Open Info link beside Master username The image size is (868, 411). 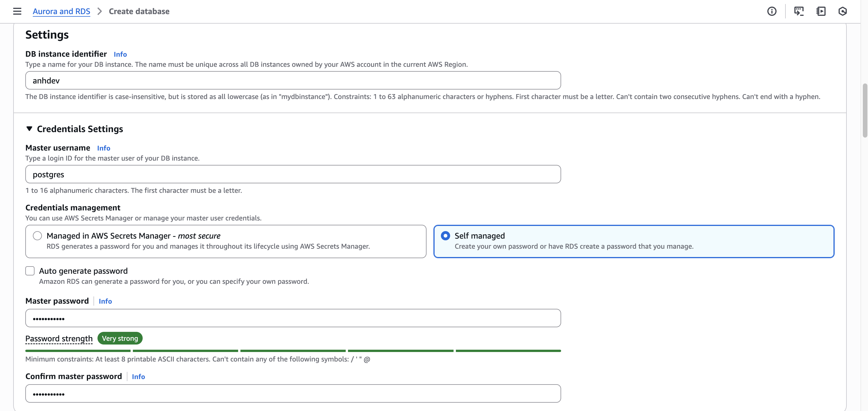104,148
